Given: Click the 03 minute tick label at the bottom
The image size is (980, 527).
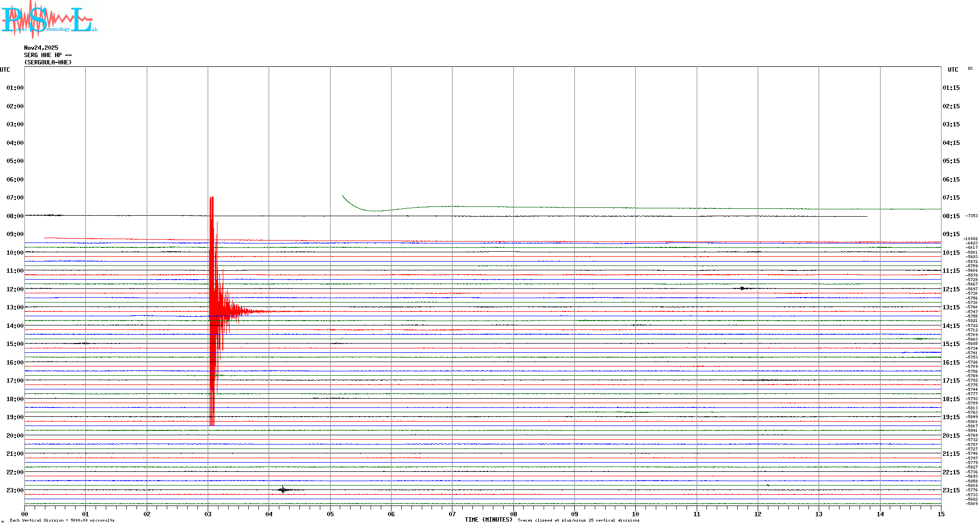Looking at the screenshot, I should [x=208, y=514].
